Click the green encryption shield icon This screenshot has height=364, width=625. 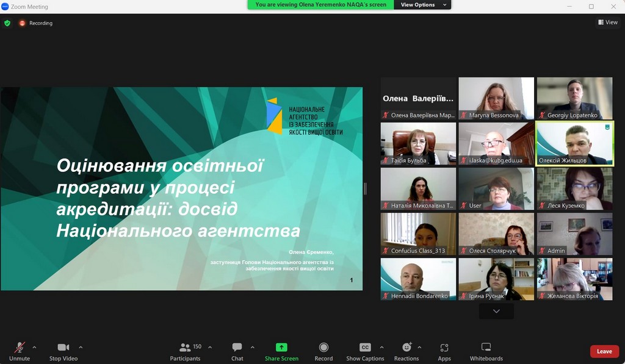[x=7, y=23]
